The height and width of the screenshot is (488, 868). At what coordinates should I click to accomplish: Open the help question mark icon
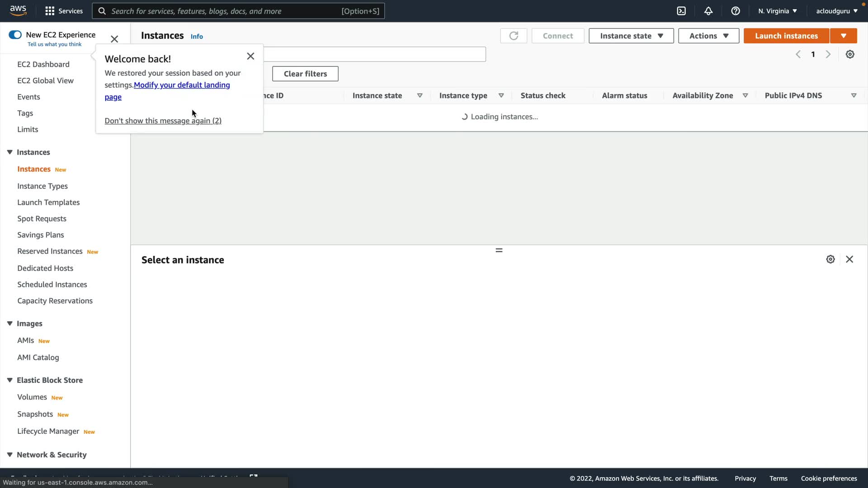click(x=736, y=11)
